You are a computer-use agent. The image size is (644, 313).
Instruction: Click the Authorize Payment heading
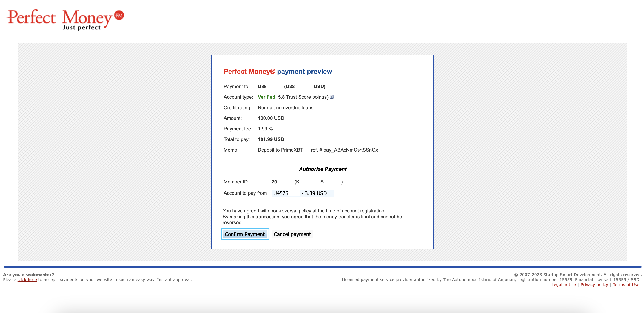pos(322,169)
